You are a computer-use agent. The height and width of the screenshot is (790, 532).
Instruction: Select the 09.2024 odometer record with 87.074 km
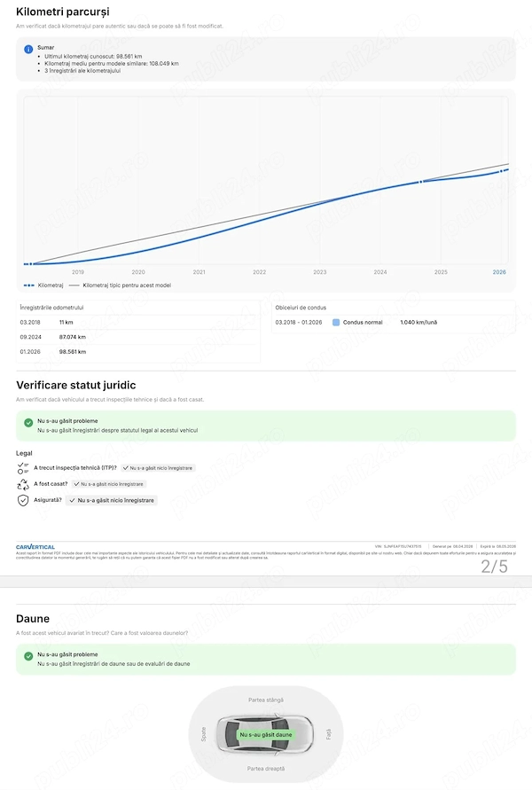(138, 337)
